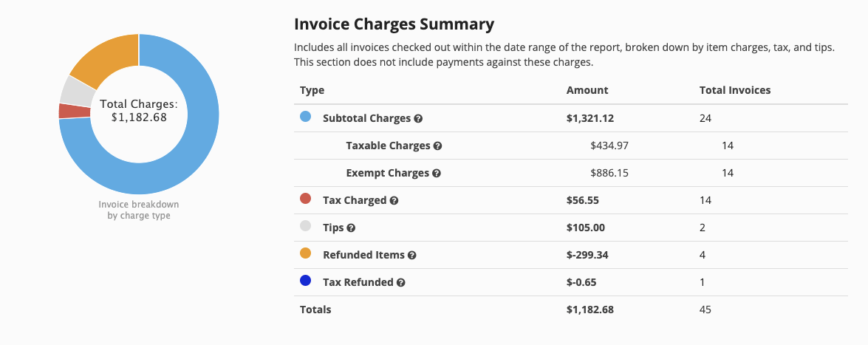Image resolution: width=868 pixels, height=345 pixels.
Task: Click Invoice breakdown by charge type caption
Action: [x=139, y=210]
